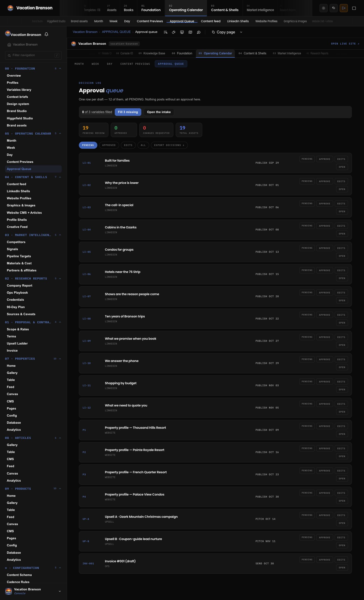Click Open the intake button

159,112
